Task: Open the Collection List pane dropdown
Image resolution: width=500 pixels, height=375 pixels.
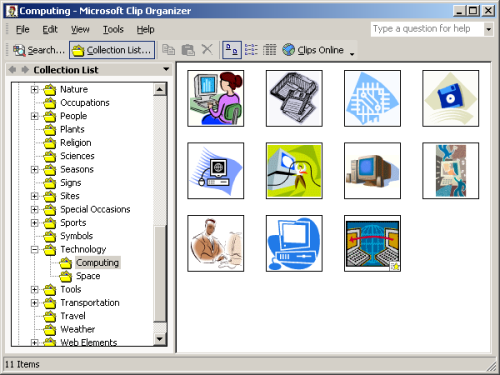Action: coord(166,69)
